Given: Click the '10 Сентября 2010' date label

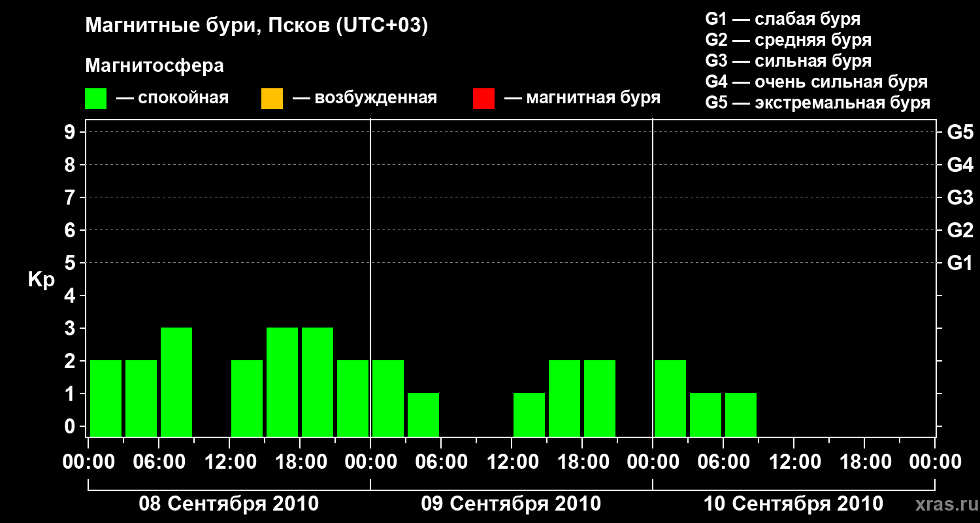Looking at the screenshot, I should [793, 504].
